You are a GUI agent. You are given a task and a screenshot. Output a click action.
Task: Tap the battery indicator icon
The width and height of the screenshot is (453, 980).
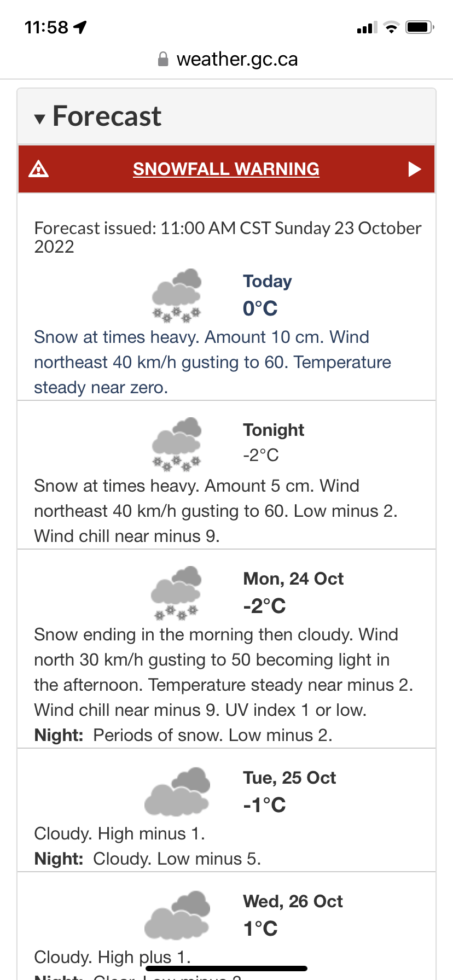point(420,27)
